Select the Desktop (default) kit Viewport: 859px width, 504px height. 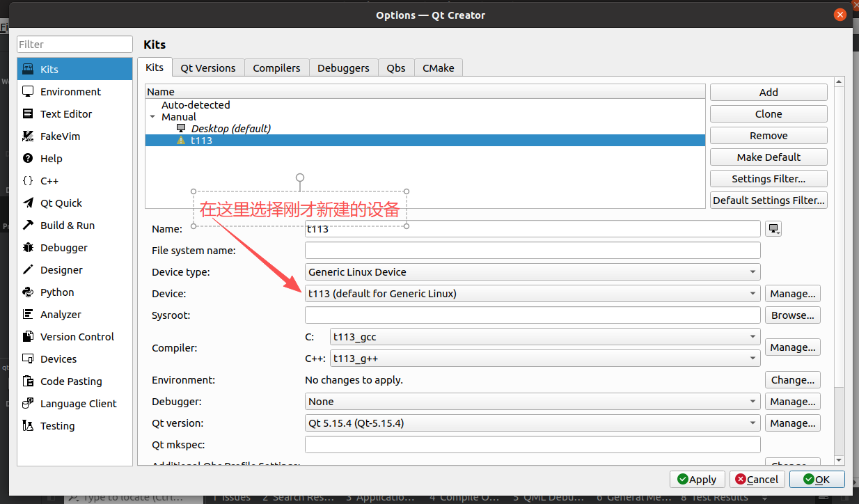[x=230, y=129]
